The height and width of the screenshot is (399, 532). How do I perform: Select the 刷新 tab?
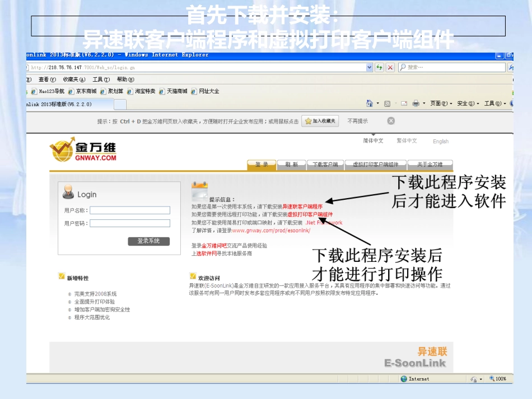(x=291, y=165)
